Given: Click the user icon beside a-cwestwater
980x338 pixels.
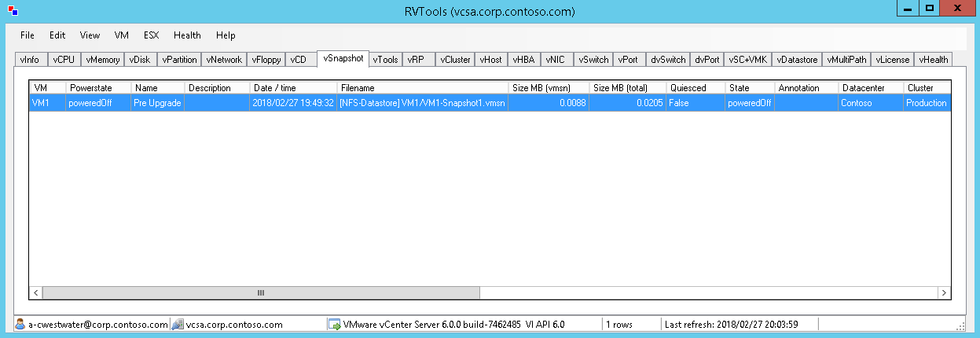Looking at the screenshot, I should click(x=21, y=324).
